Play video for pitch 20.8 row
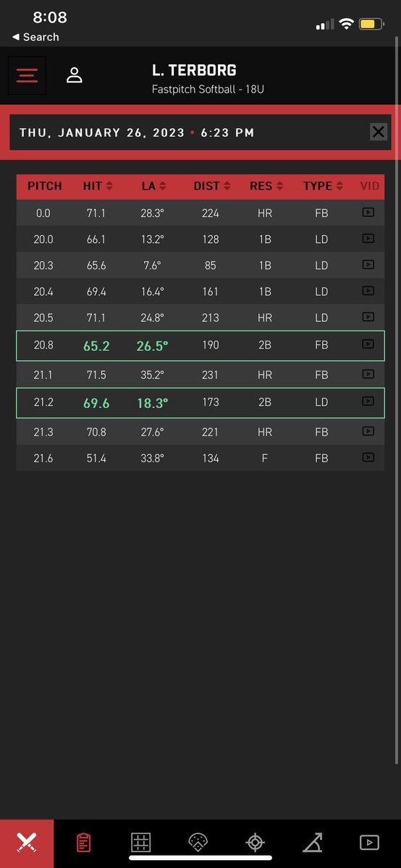This screenshot has height=868, width=401. [368, 344]
